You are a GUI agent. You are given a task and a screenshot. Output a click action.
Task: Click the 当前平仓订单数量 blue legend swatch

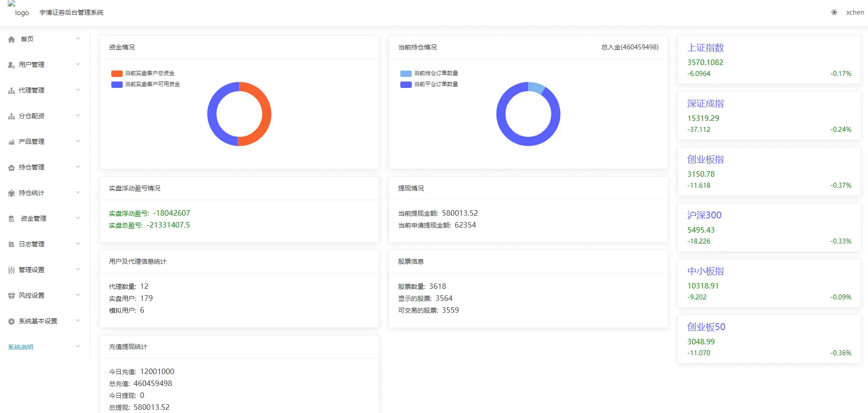(406, 85)
